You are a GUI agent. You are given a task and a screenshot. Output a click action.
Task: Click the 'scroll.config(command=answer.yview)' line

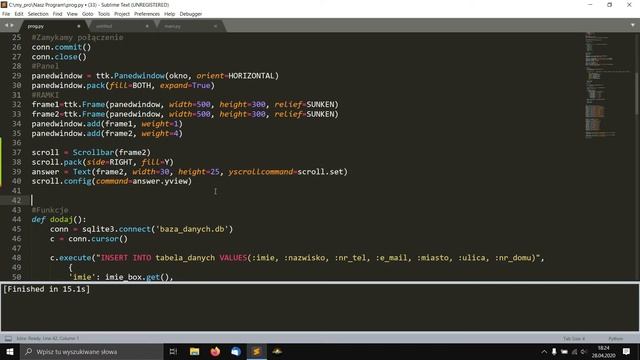pyautogui.click(x=111, y=181)
